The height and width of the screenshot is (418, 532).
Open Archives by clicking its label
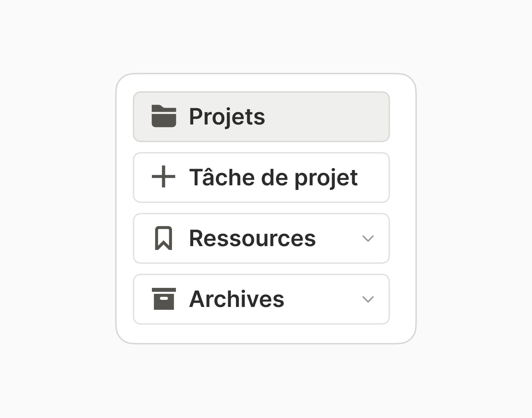[x=237, y=299]
